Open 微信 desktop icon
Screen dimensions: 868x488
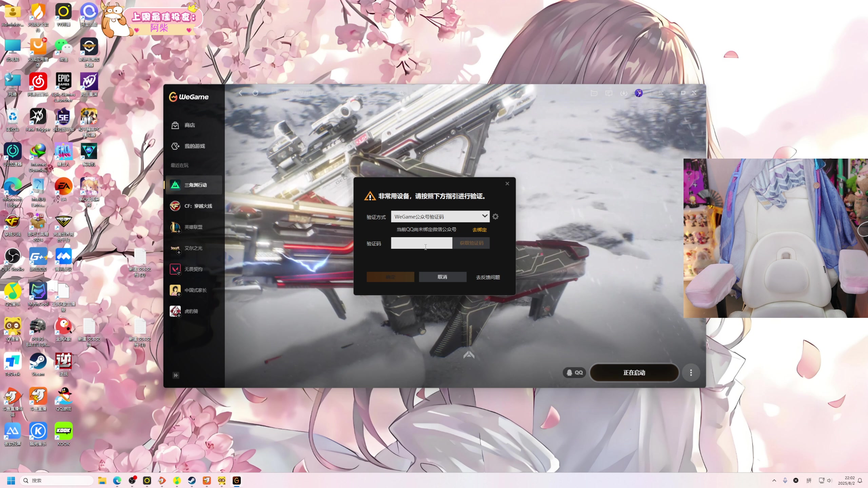(63, 50)
